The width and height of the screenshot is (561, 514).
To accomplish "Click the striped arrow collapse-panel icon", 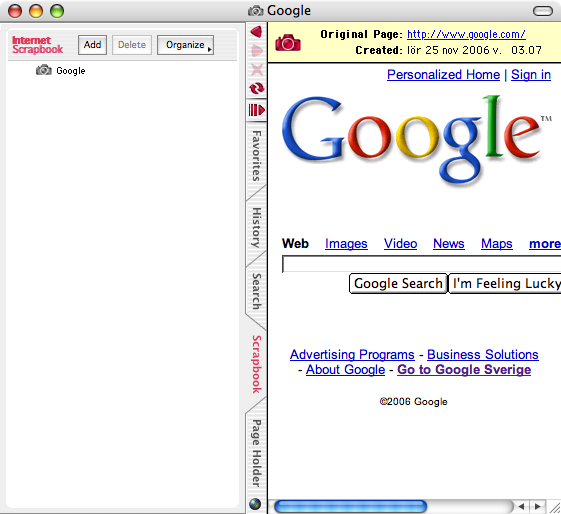I will [x=257, y=110].
